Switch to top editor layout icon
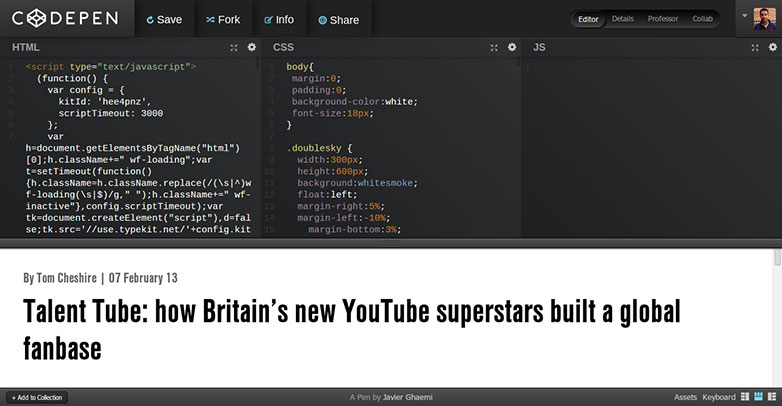The image size is (782, 406). coord(759,397)
